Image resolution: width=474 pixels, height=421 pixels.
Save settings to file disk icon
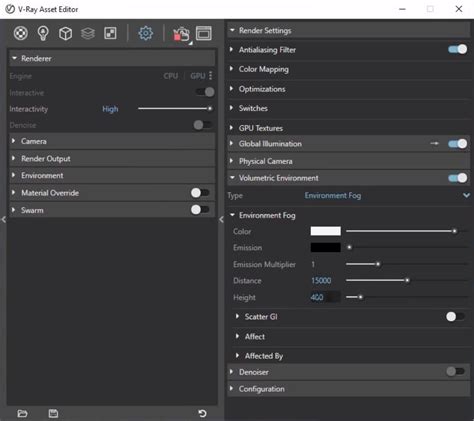53,414
